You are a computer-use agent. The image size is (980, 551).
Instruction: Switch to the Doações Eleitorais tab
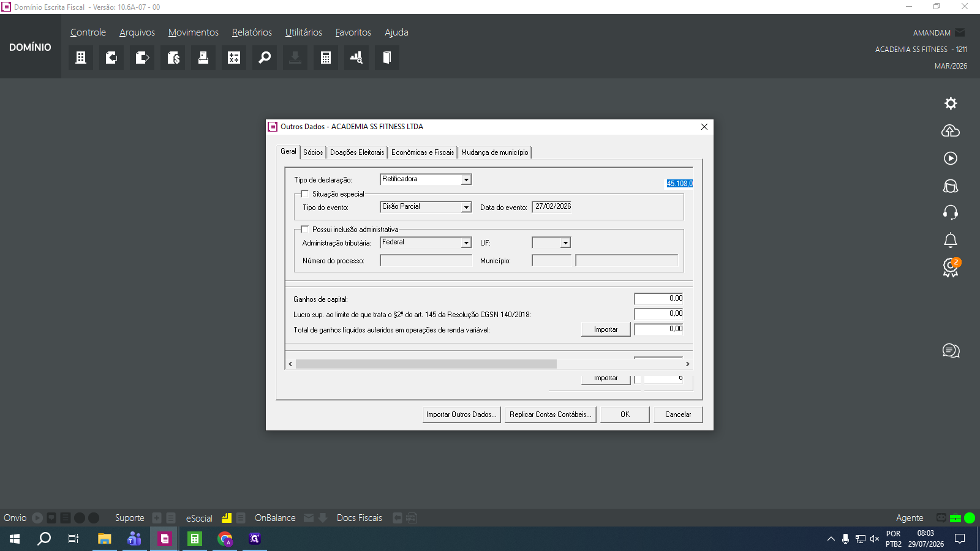(357, 152)
